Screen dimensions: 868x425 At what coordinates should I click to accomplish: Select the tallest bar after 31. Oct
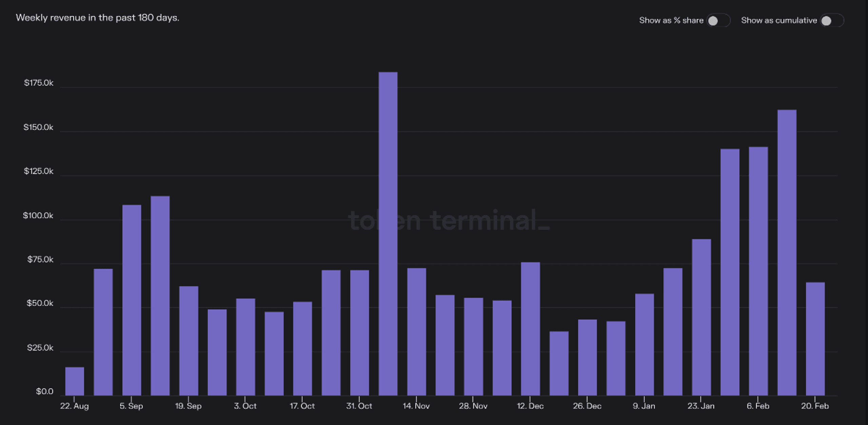(388, 234)
